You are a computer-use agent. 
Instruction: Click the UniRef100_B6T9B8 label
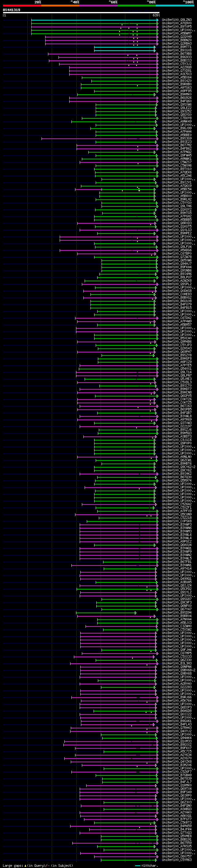point(177,54)
